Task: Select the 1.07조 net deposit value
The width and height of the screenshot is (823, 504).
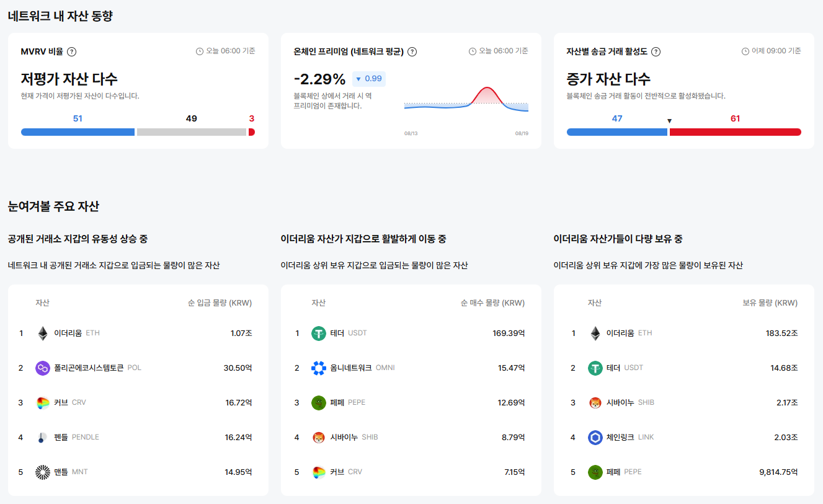Action: (241, 334)
